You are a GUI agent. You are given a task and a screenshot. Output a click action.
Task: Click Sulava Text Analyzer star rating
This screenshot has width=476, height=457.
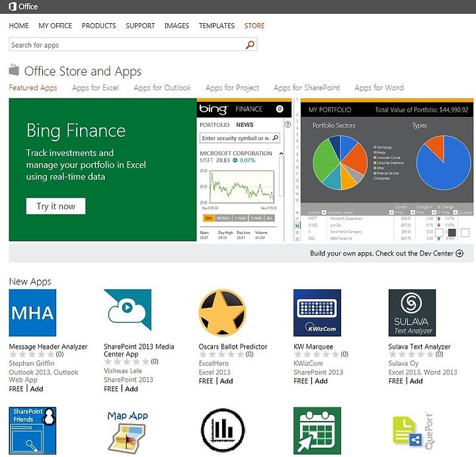(x=411, y=354)
